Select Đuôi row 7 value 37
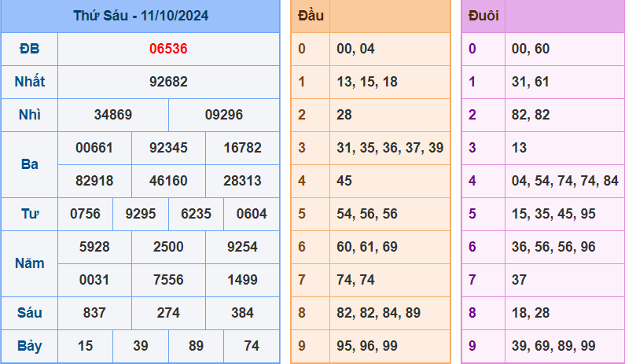625x364 pixels. pos(519,281)
